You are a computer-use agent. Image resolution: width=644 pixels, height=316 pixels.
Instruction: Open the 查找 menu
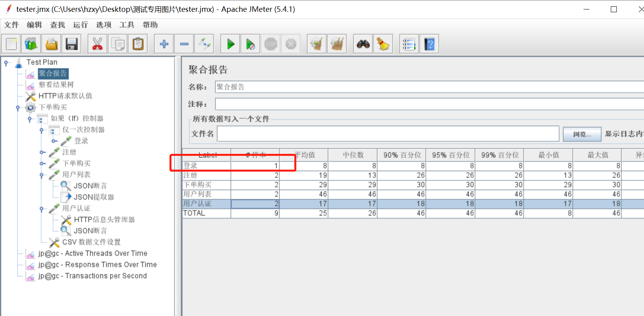coord(58,25)
